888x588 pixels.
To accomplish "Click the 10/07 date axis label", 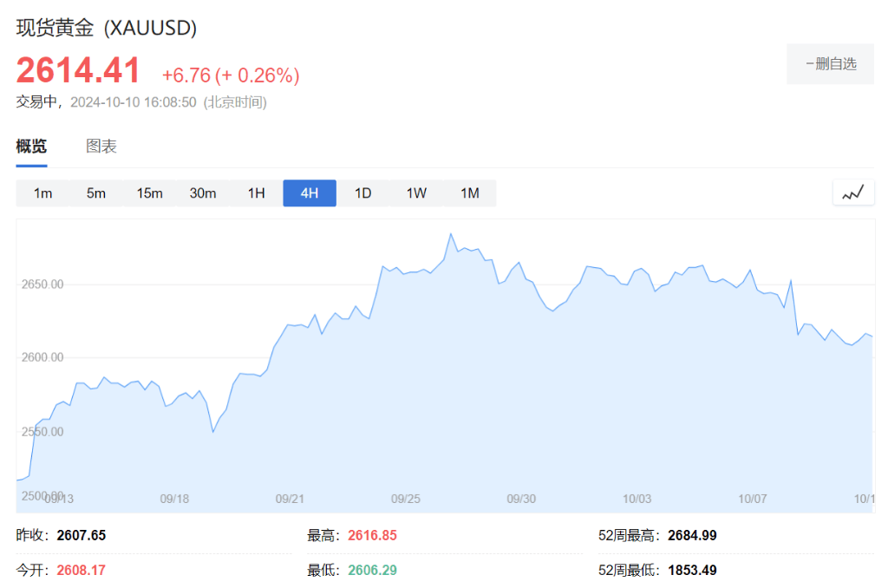I will coord(753,499).
